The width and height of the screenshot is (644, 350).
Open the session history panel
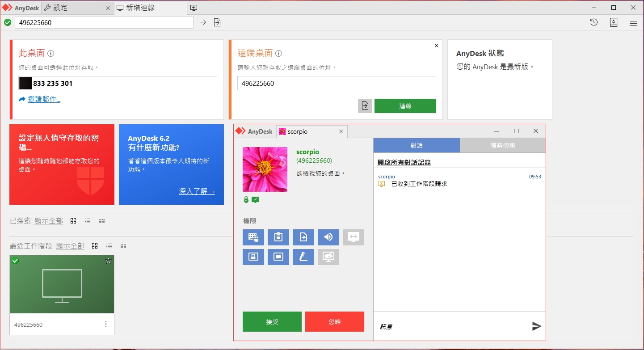tap(593, 22)
